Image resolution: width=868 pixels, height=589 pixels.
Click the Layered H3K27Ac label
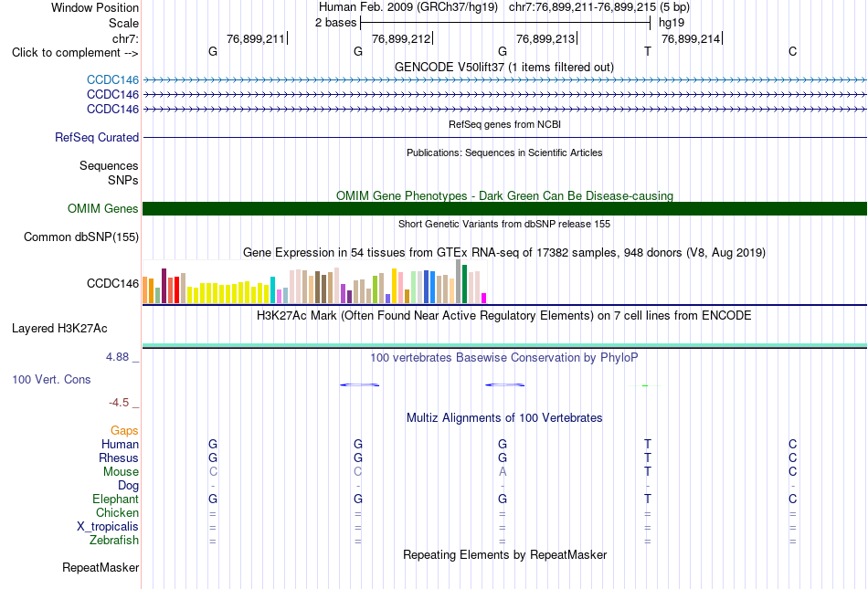pyautogui.click(x=59, y=328)
